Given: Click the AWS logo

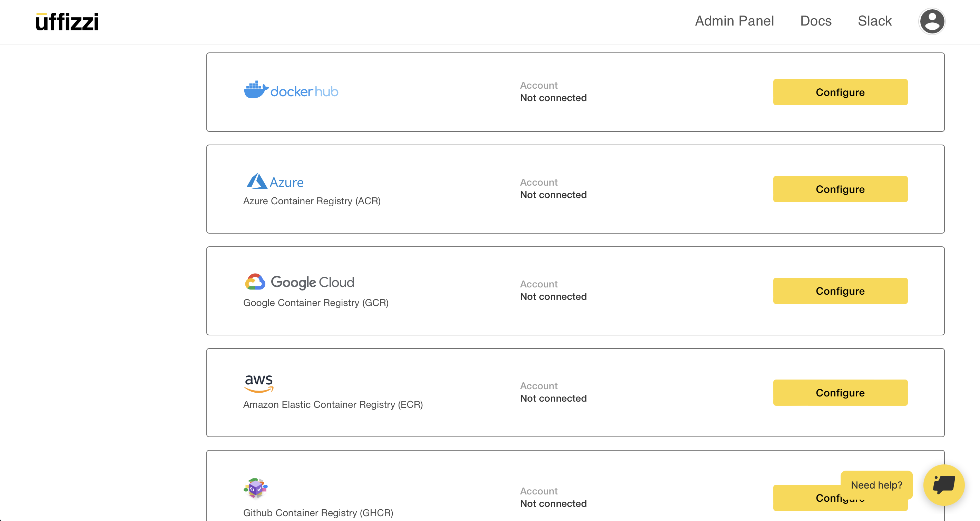Looking at the screenshot, I should pyautogui.click(x=259, y=382).
